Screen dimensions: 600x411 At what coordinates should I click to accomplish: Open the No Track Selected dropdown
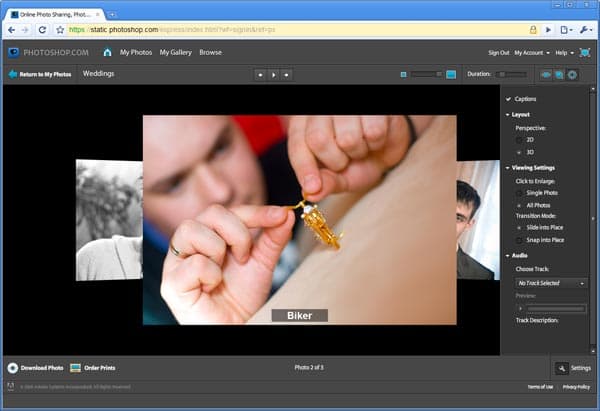pos(551,283)
